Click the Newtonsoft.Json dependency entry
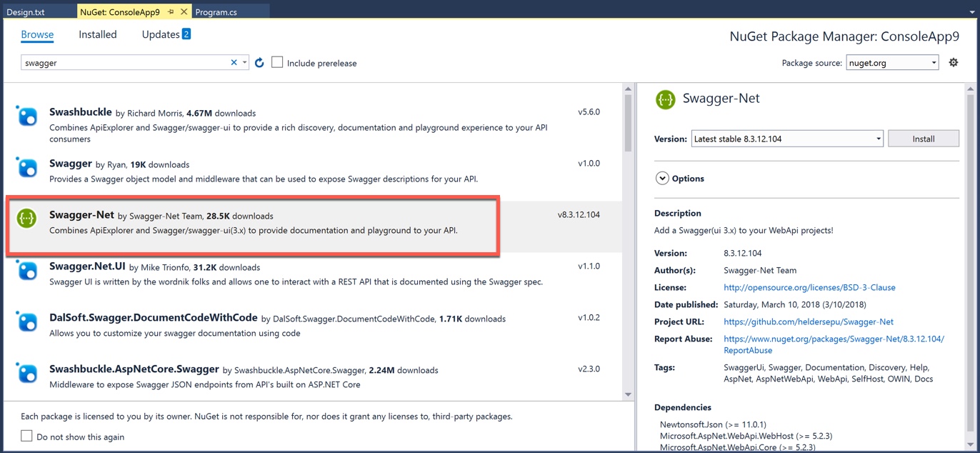980x453 pixels. tap(712, 424)
